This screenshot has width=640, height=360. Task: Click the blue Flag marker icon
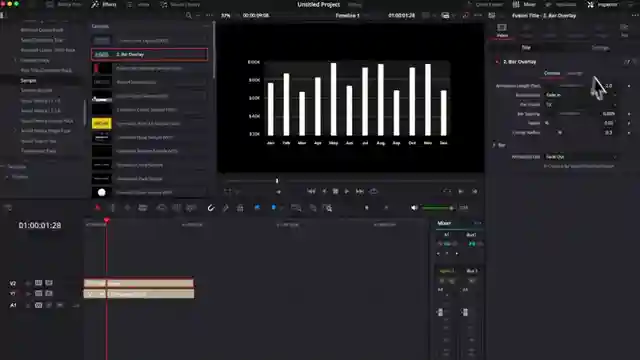[x=257, y=208]
